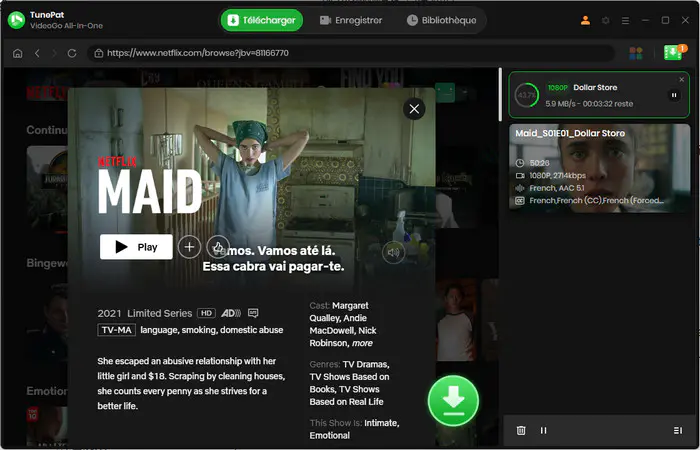The height and width of the screenshot is (450, 700).
Task: Click the 1080P label on Dollar Store download
Action: point(558,88)
